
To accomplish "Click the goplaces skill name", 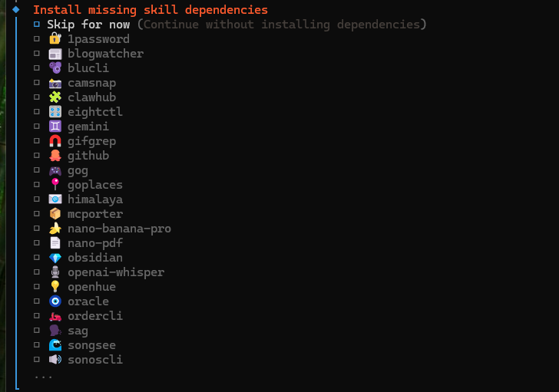I will click(94, 185).
